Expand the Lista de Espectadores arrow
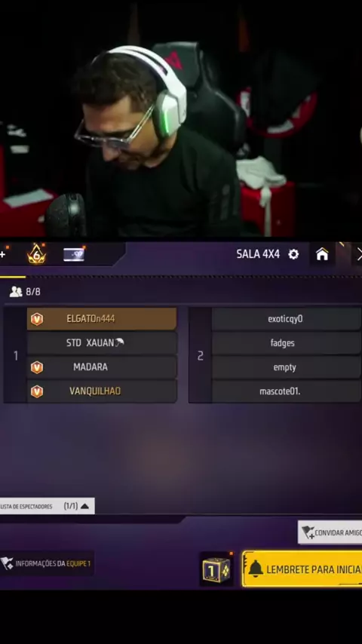This screenshot has width=362, height=644. pyautogui.click(x=84, y=506)
